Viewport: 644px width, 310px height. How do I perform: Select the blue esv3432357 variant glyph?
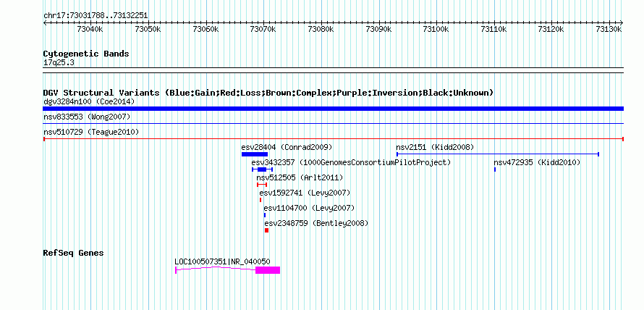point(263,169)
